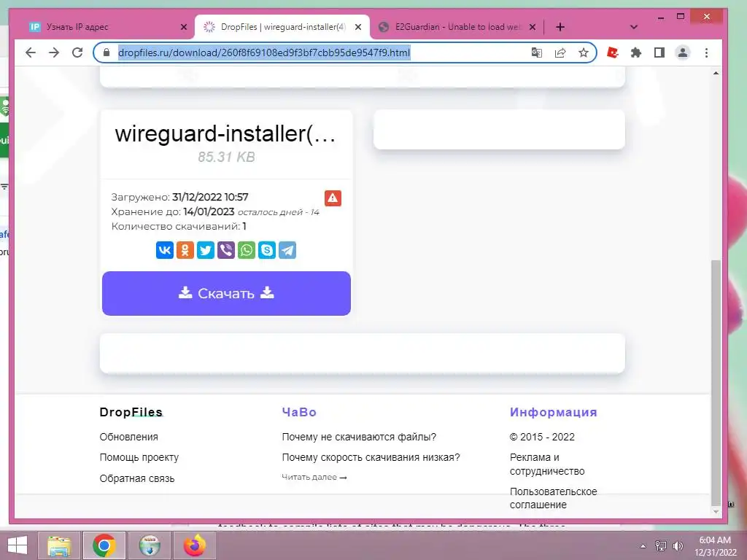The width and height of the screenshot is (747, 560).
Task: Share file via Skype icon
Action: tap(267, 250)
